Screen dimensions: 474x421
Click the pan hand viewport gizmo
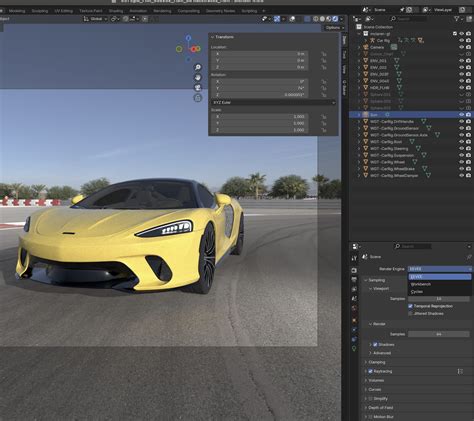pyautogui.click(x=198, y=78)
